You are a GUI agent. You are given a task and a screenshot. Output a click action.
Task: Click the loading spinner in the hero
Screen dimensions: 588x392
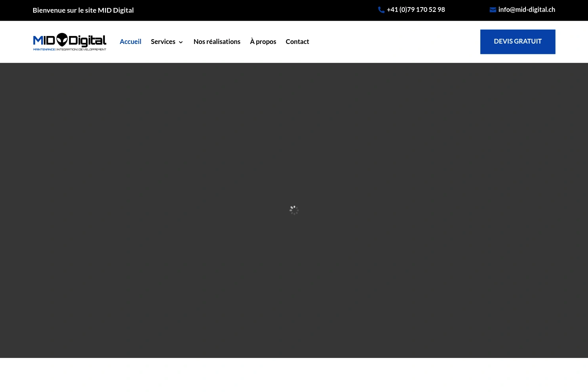click(x=294, y=210)
